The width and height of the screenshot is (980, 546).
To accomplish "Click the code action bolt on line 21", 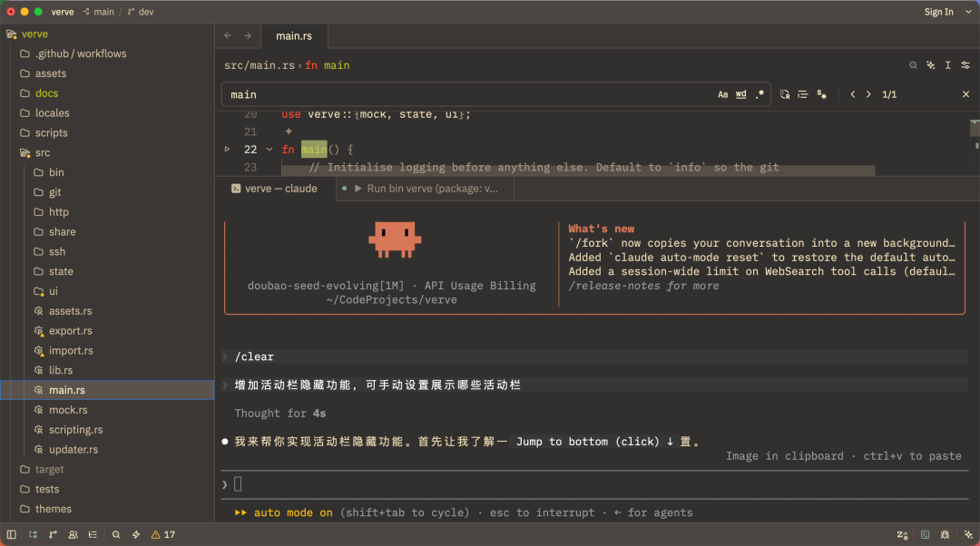I will coord(289,132).
